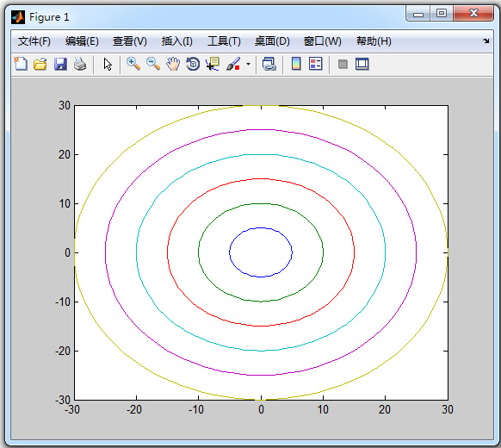The image size is (501, 448).
Task: Toggle the Data Cursor tool
Action: [213, 64]
